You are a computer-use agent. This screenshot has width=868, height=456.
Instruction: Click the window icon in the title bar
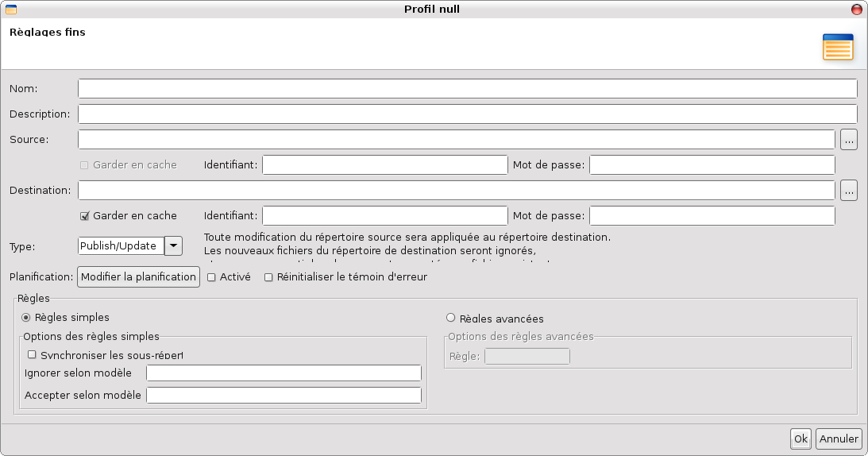point(11,10)
